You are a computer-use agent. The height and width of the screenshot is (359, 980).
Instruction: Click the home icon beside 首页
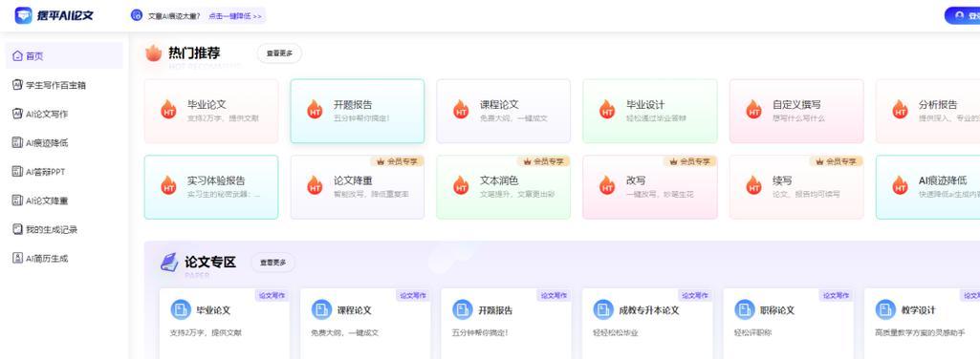17,56
